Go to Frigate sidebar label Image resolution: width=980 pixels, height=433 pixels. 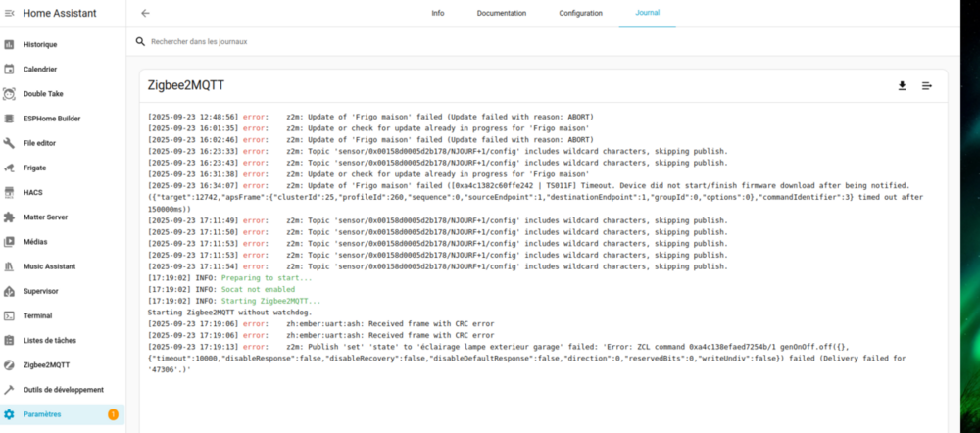tap(35, 168)
